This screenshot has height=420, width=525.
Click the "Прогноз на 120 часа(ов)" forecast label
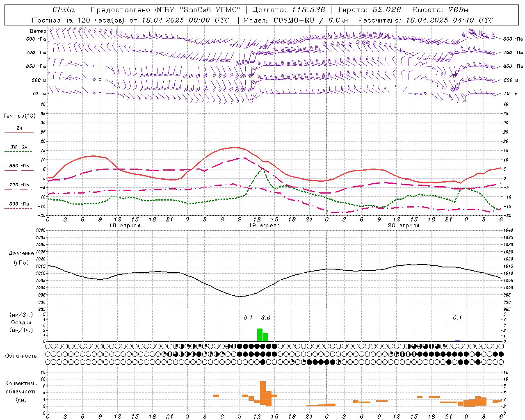tap(79, 20)
